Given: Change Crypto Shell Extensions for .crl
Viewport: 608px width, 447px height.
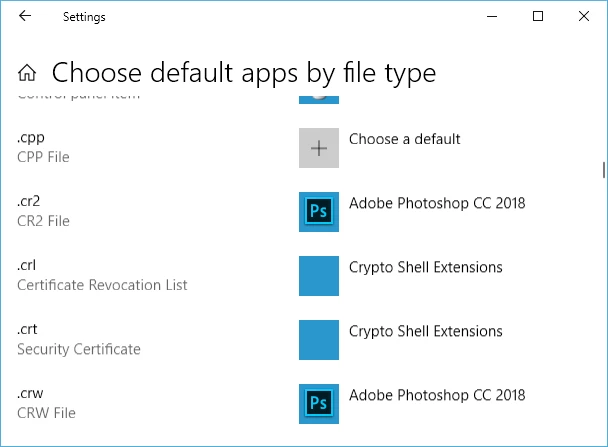Looking at the screenshot, I should [426, 267].
